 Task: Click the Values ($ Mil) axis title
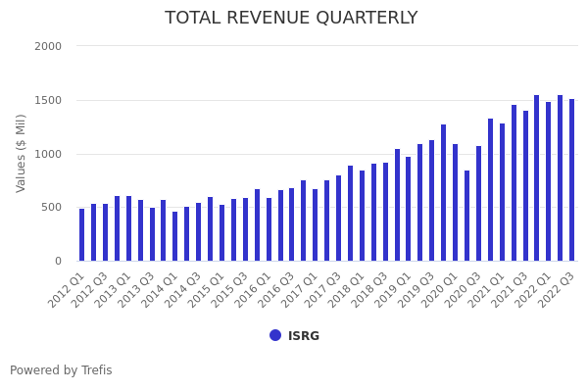(x=22, y=153)
